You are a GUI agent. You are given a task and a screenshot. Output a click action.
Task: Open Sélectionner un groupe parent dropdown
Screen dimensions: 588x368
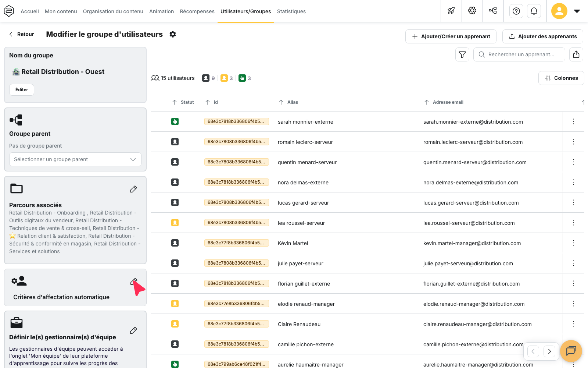(x=75, y=159)
